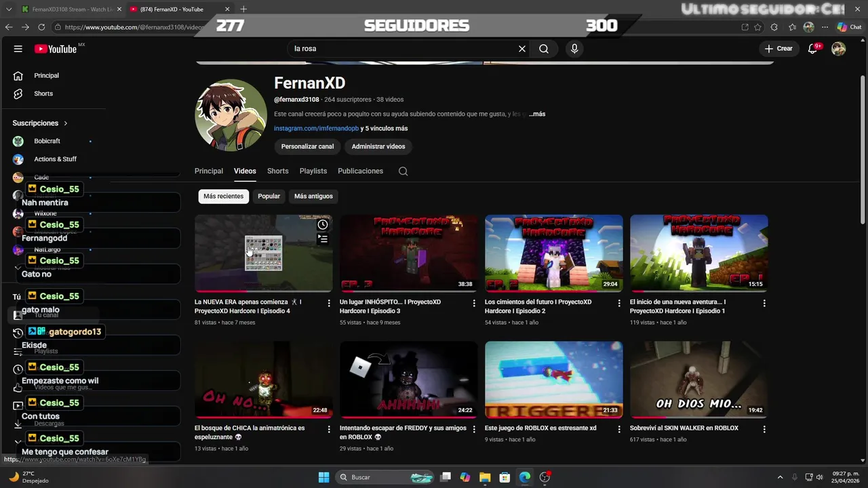Open a new browser tab

[243, 9]
